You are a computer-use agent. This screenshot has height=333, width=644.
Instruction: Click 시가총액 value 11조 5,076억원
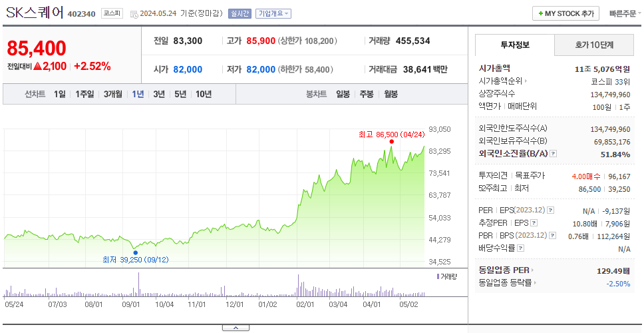(603, 69)
